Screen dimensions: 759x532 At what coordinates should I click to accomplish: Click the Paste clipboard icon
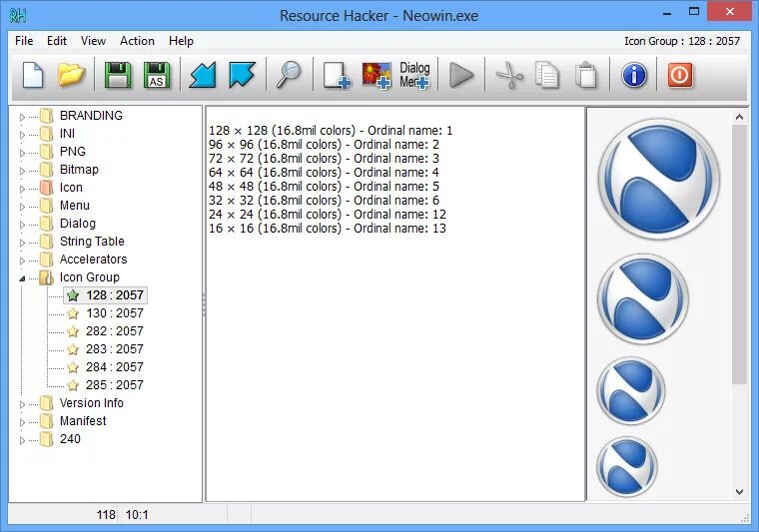pos(586,75)
